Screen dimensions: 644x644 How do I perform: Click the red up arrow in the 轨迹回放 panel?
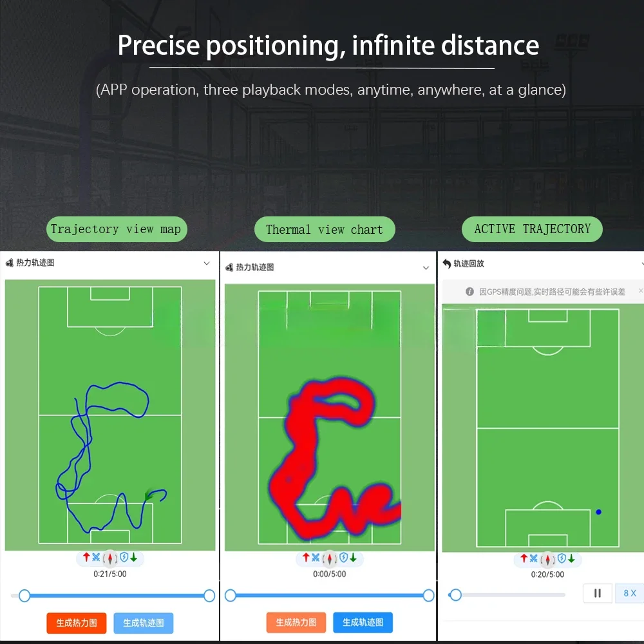click(524, 558)
